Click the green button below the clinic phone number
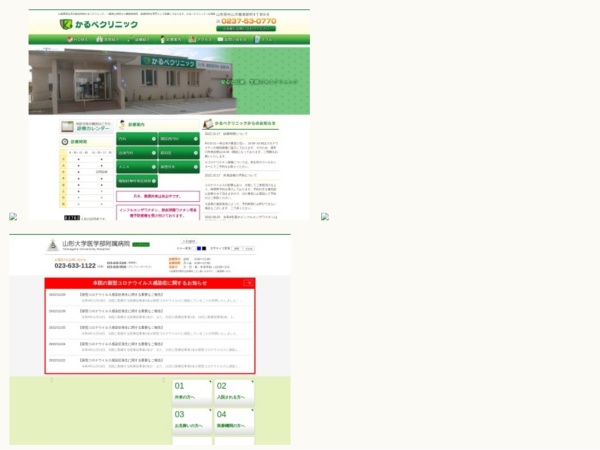The width and height of the screenshot is (600, 450). pos(246,29)
